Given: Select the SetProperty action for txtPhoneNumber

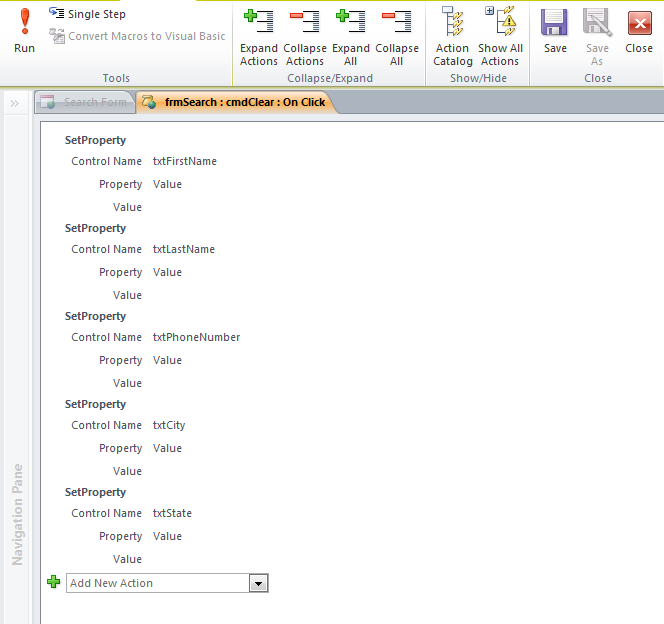Looking at the screenshot, I should (x=95, y=316).
